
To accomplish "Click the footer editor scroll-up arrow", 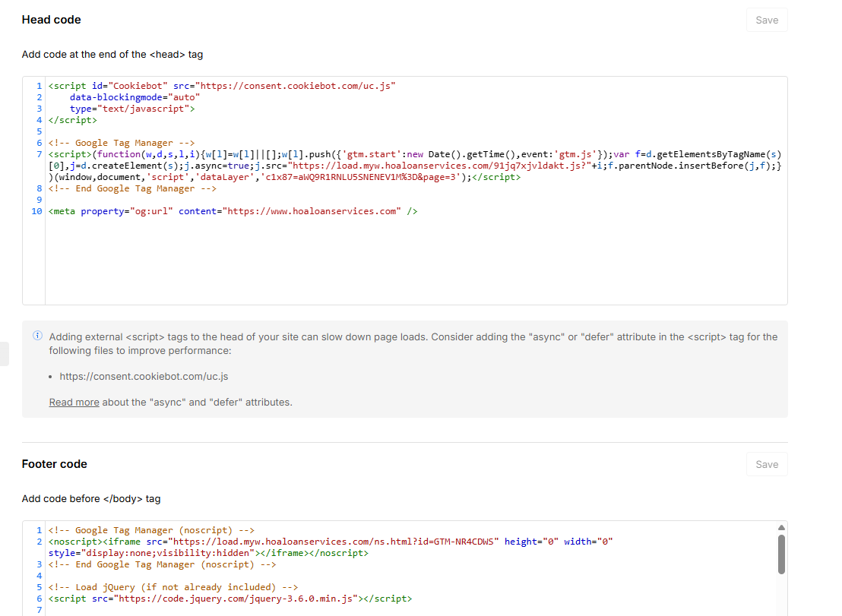I will point(781,528).
